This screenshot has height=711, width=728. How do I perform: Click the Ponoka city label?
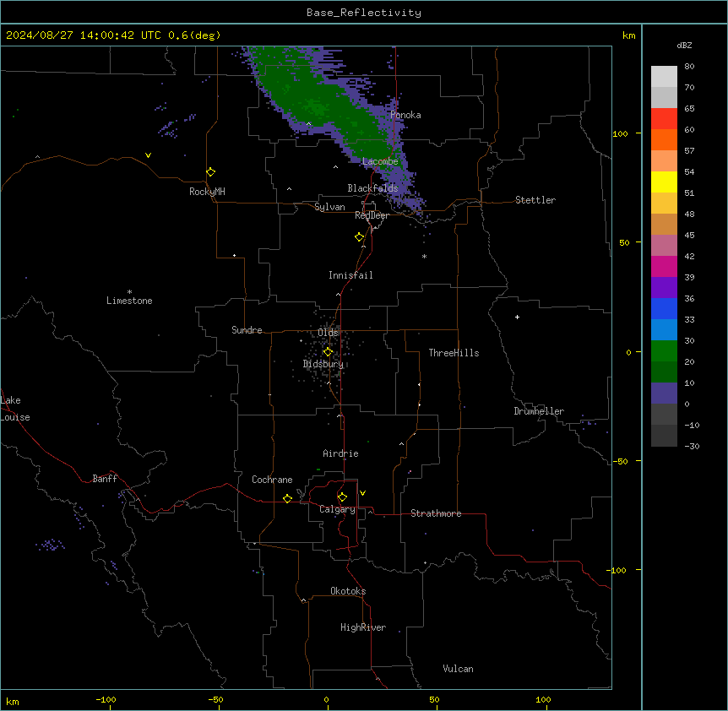pyautogui.click(x=405, y=115)
